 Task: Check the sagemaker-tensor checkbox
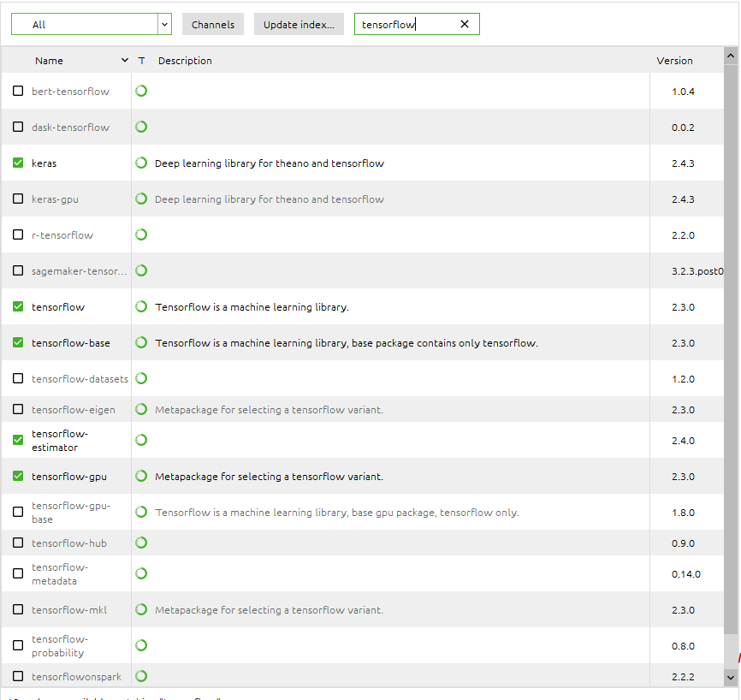pos(18,270)
